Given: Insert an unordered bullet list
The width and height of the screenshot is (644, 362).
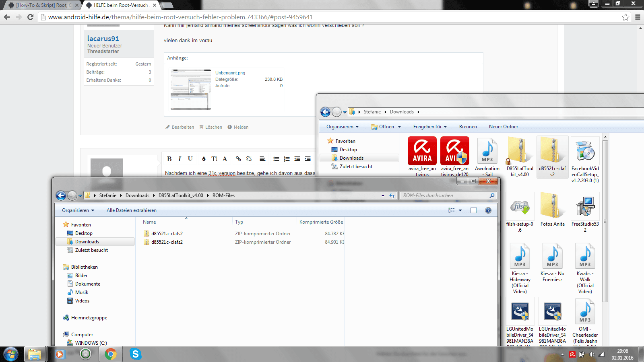Looking at the screenshot, I should coord(276,159).
